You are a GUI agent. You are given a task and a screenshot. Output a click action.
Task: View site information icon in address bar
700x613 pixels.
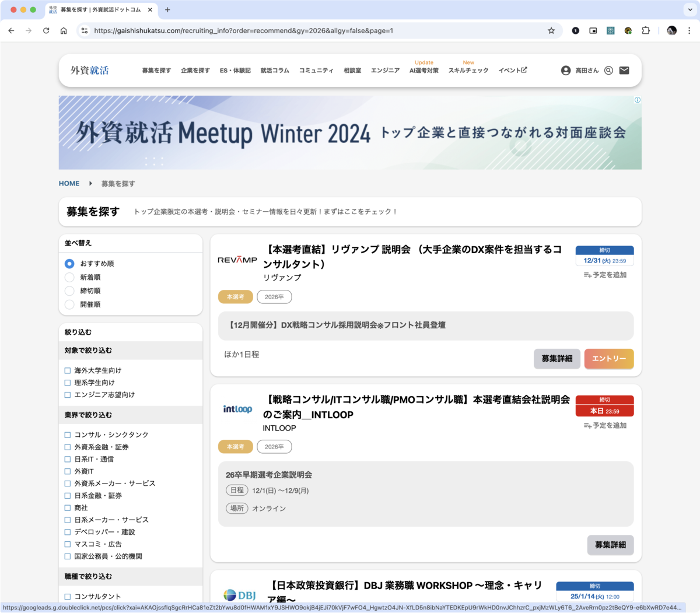click(x=85, y=30)
